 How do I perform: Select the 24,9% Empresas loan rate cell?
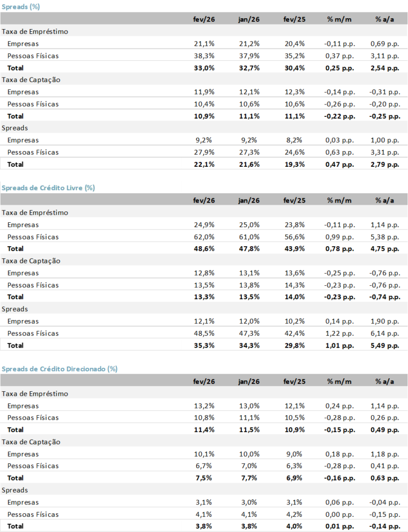pyautogui.click(x=204, y=225)
